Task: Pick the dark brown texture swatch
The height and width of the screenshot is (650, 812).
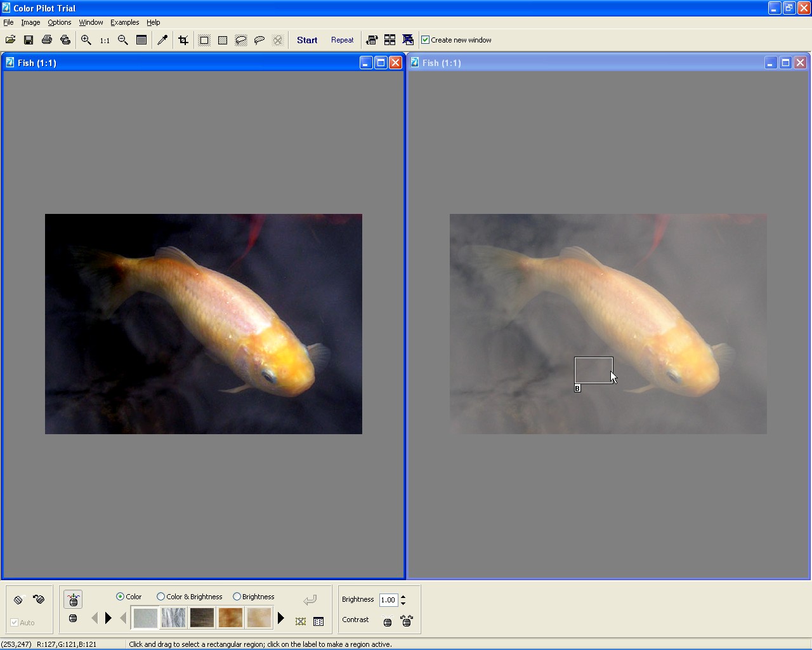Action: pos(202,618)
